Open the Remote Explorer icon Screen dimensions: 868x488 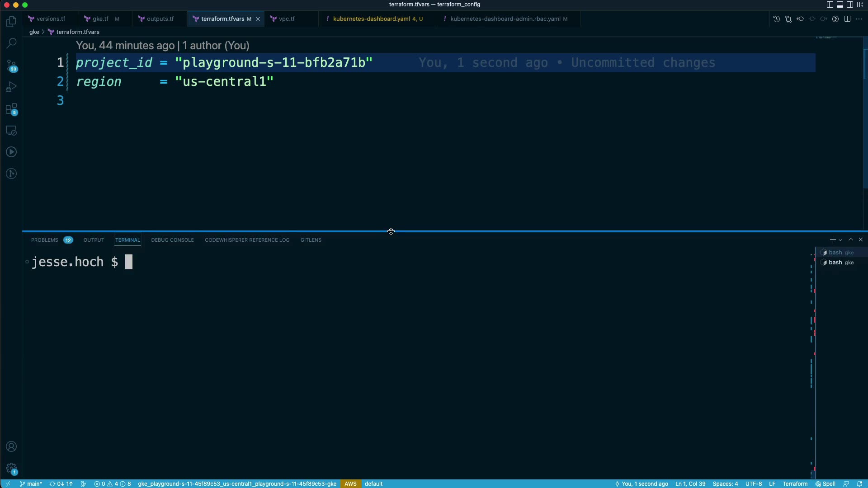pos(11,131)
